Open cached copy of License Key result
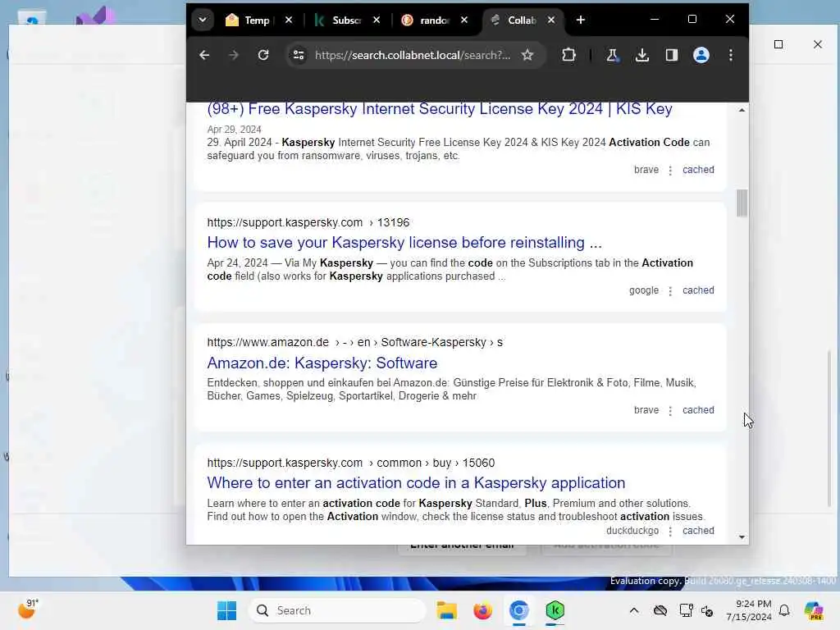The width and height of the screenshot is (840, 630). (x=698, y=170)
